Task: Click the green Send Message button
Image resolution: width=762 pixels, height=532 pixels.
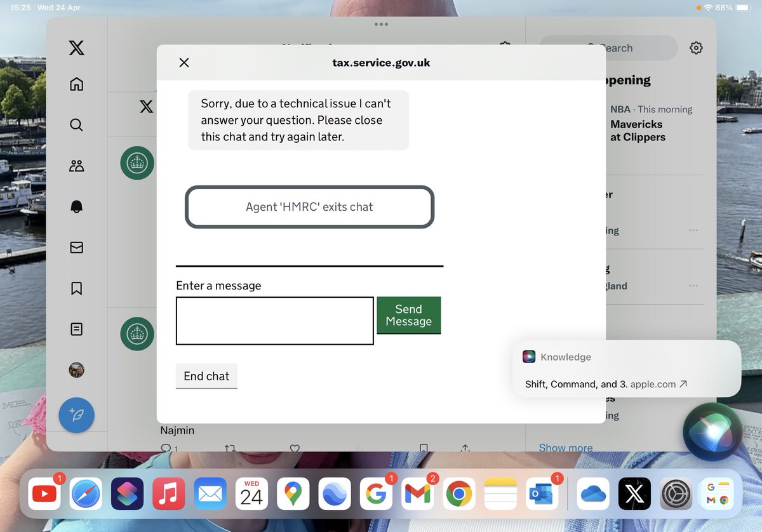Action: point(408,315)
